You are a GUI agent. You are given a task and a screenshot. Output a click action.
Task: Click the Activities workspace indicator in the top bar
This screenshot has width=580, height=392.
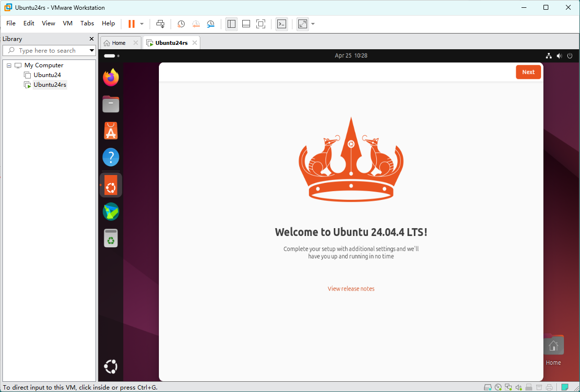click(112, 56)
